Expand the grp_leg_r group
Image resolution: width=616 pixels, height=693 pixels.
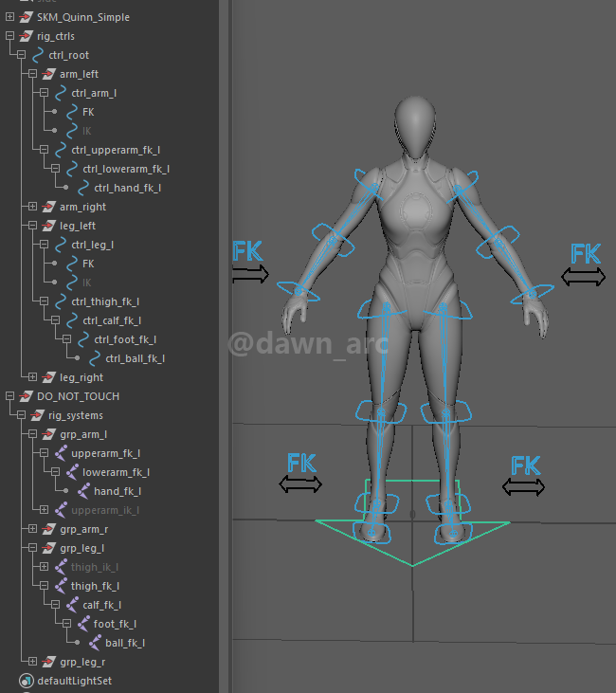tap(33, 662)
